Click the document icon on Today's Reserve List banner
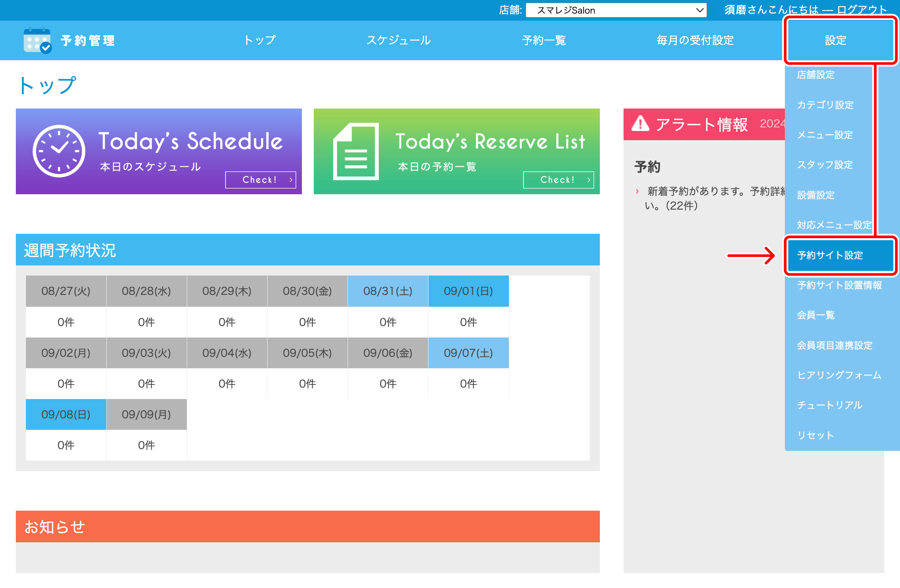This screenshot has height=588, width=900. click(x=356, y=151)
